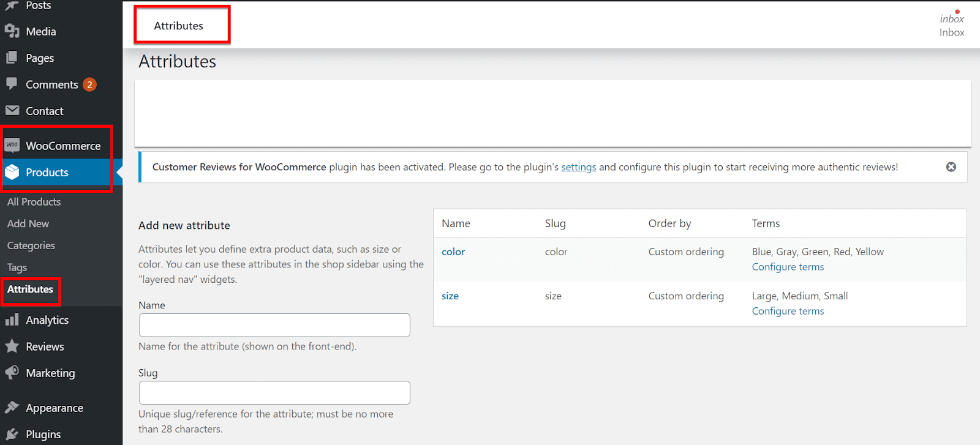Open the size attribute link
Screen dimensions: 980x445
click(450, 296)
